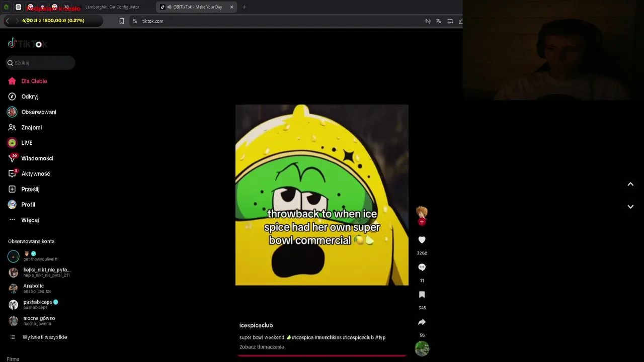Like the video with heart icon

[x=422, y=240]
